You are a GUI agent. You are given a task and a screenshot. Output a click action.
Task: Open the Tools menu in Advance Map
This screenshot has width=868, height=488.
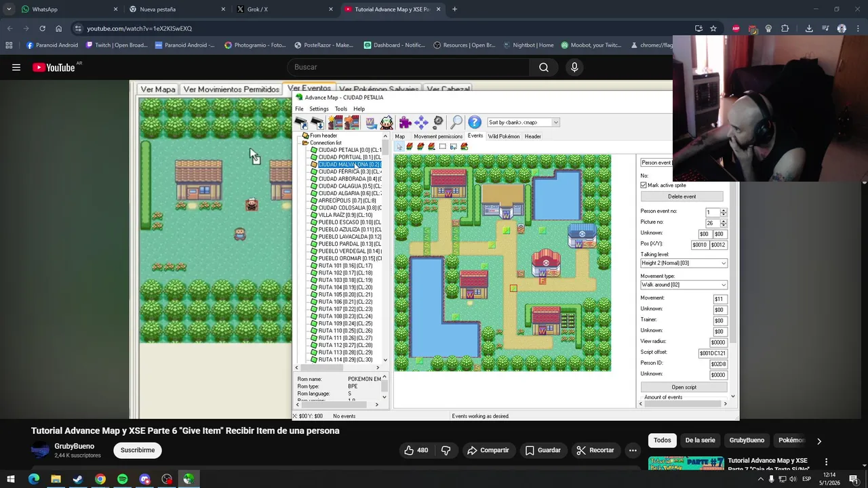[x=341, y=109]
